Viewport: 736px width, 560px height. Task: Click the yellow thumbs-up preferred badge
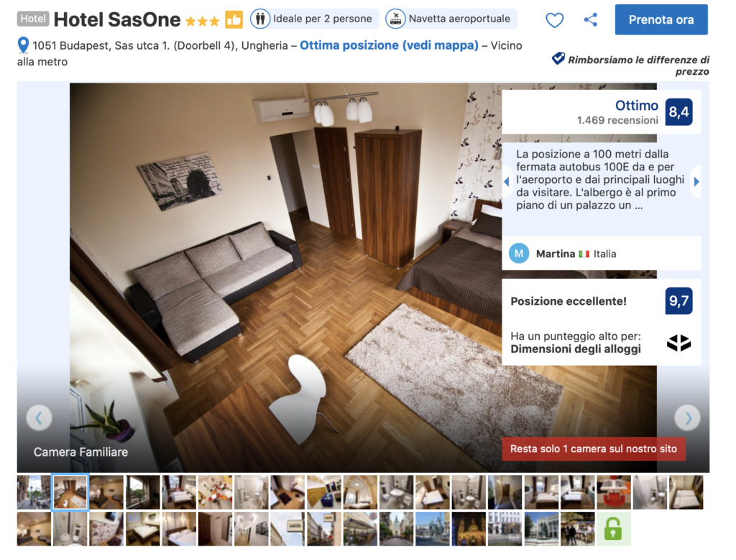point(234,19)
